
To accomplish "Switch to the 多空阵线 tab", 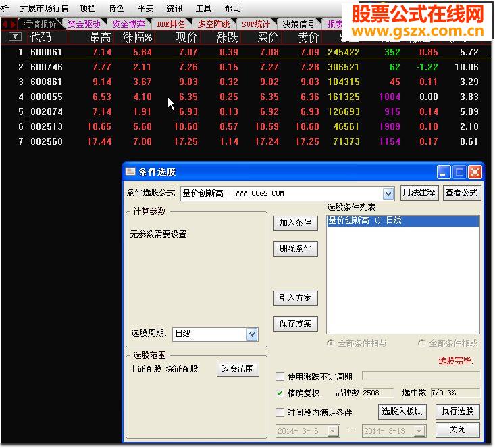I will pos(213,24).
